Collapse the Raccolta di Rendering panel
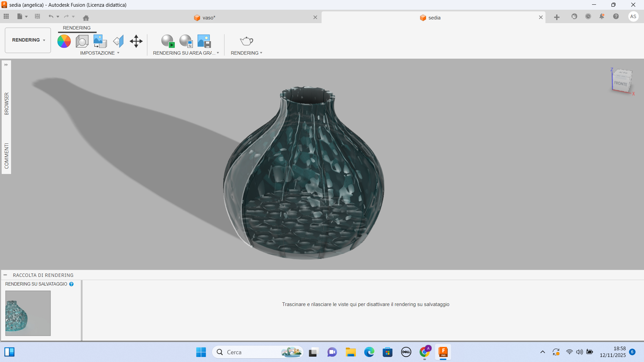This screenshot has width=644, height=362. tap(5, 275)
